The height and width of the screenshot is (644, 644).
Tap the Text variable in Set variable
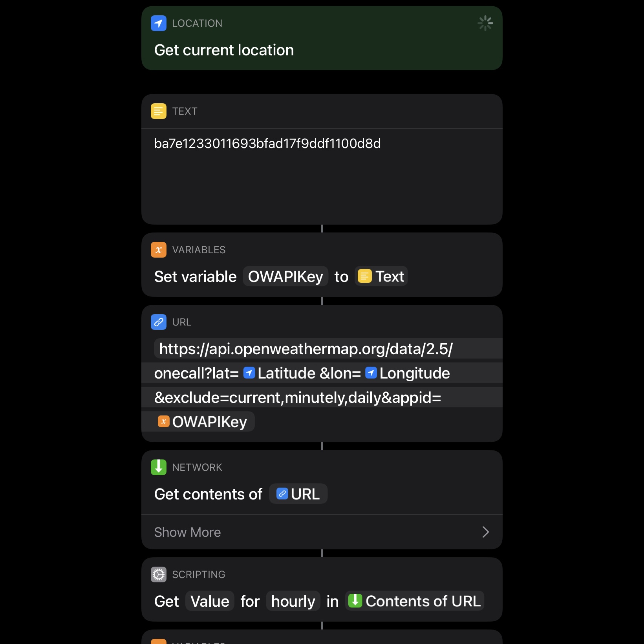tap(381, 276)
